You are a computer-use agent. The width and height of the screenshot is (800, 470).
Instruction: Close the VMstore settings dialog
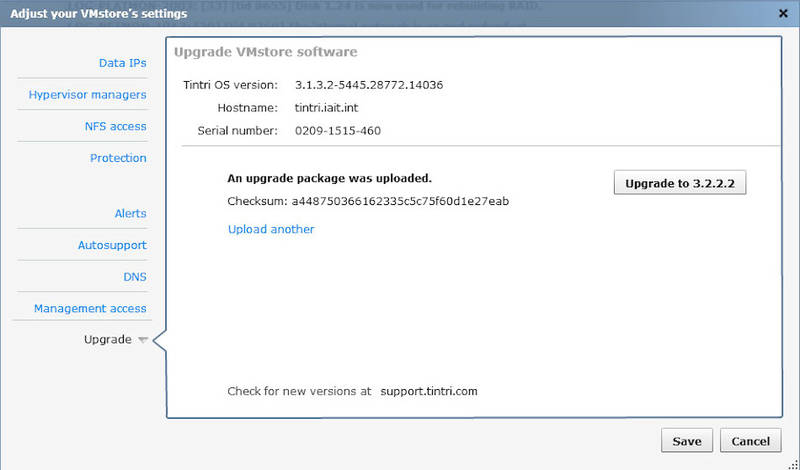tap(783, 14)
